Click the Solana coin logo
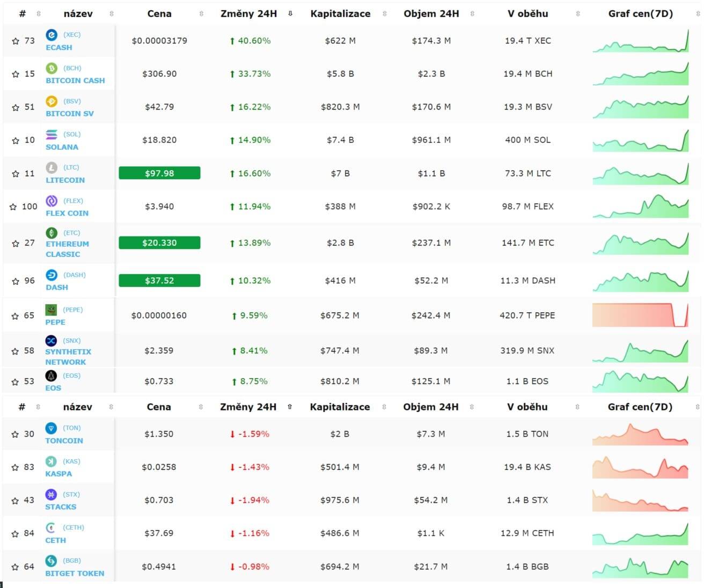Image resolution: width=704 pixels, height=588 pixels. point(52,135)
